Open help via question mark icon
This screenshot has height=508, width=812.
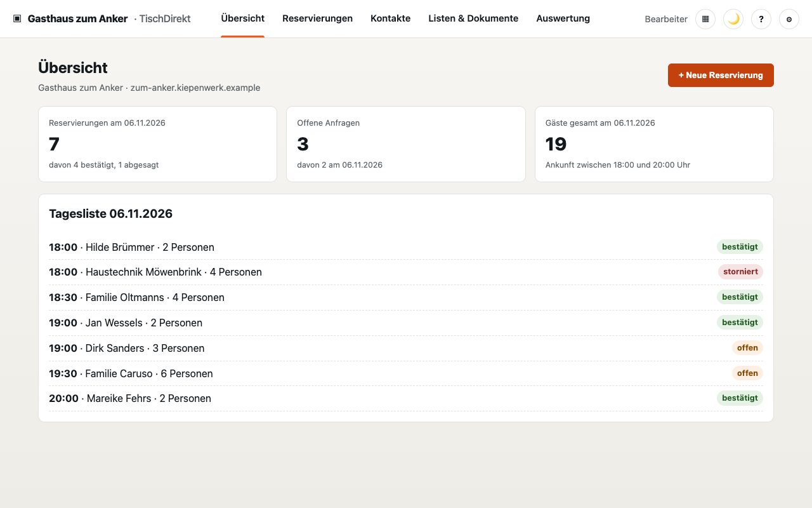[x=761, y=19]
